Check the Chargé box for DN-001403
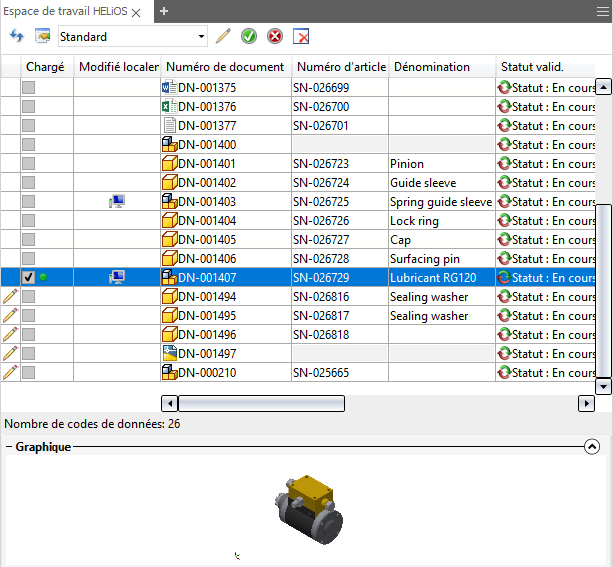 click(29, 201)
